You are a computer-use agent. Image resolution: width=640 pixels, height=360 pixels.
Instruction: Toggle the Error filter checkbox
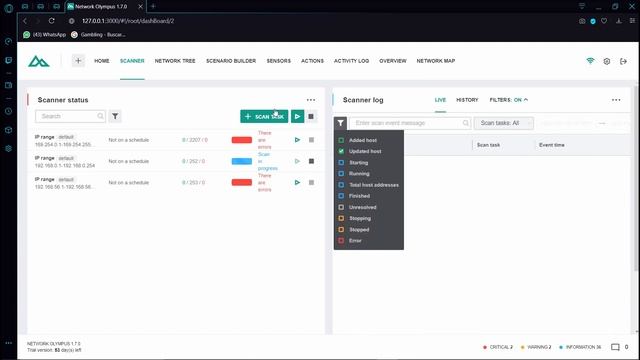341,241
